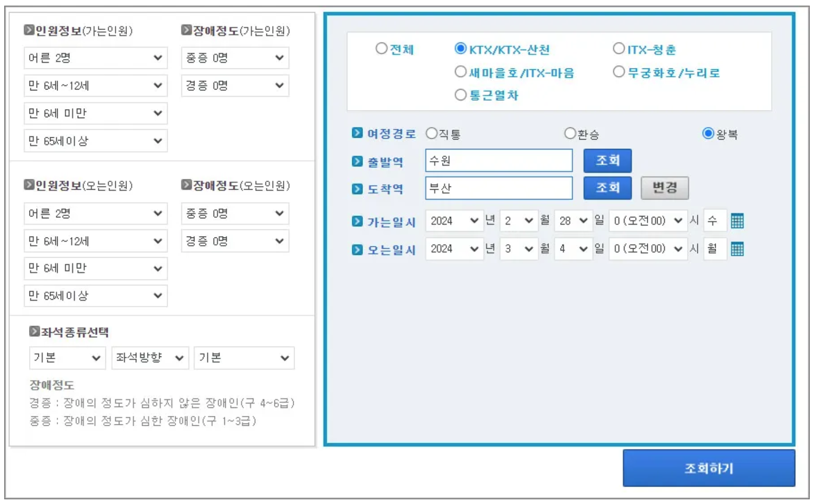Open the 중증 0명 disability dropdown
814x504 pixels.
click(234, 58)
